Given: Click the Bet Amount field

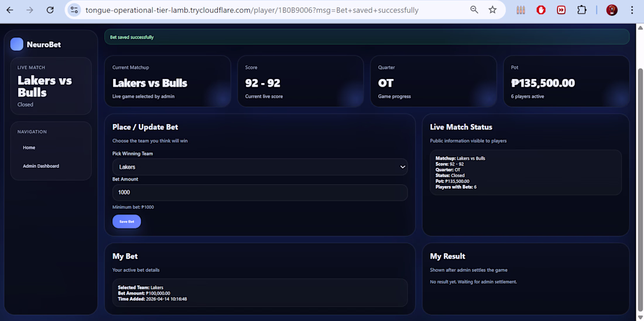Looking at the screenshot, I should 260,192.
